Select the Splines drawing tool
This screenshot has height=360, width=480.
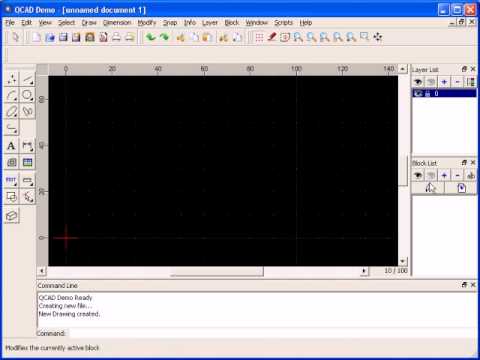[x=28, y=111]
